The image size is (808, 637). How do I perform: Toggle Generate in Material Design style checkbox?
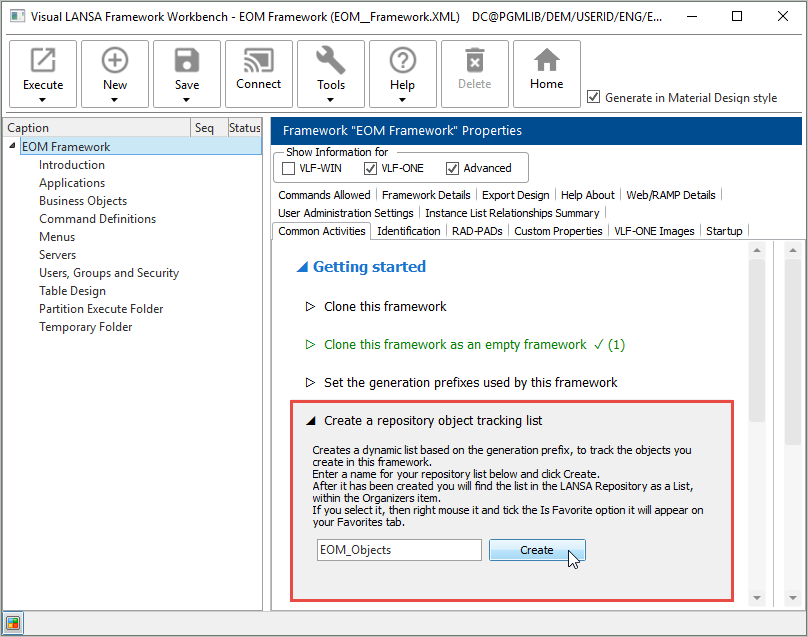pyautogui.click(x=594, y=97)
